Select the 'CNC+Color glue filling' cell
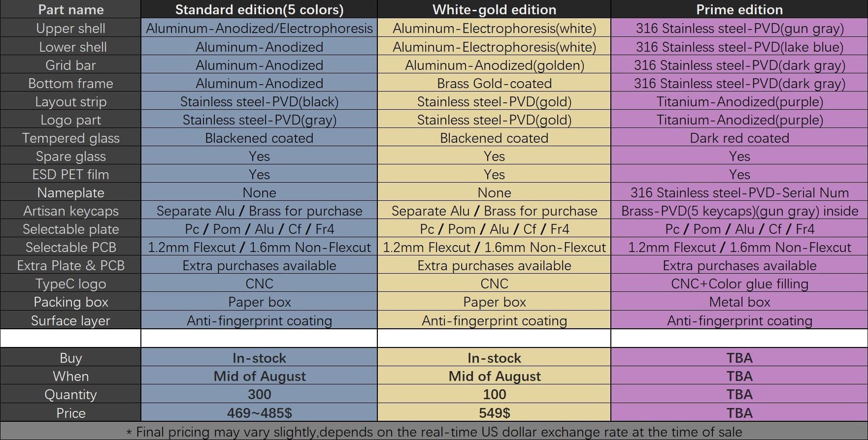868x440 pixels. tap(739, 283)
